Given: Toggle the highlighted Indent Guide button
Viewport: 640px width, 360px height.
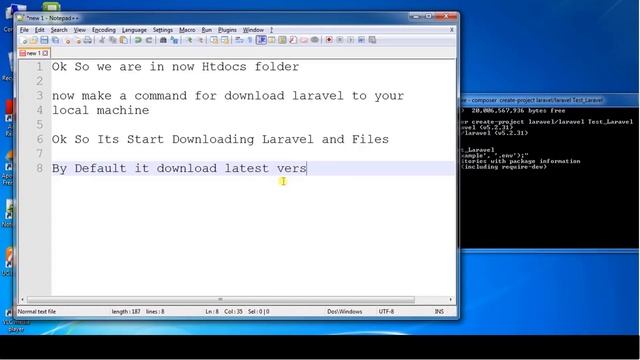Looking at the screenshot, I should tap(261, 40).
